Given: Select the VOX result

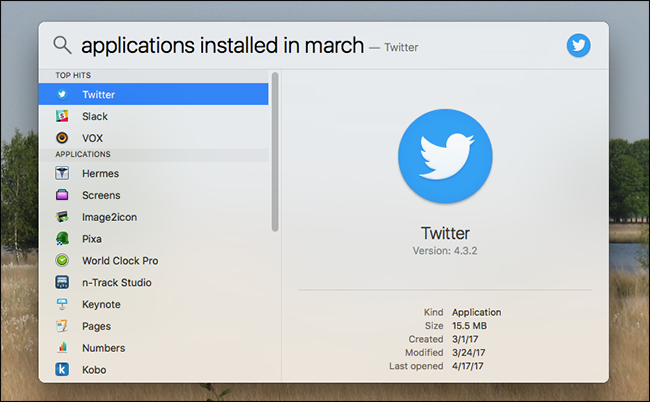Looking at the screenshot, I should (153, 138).
